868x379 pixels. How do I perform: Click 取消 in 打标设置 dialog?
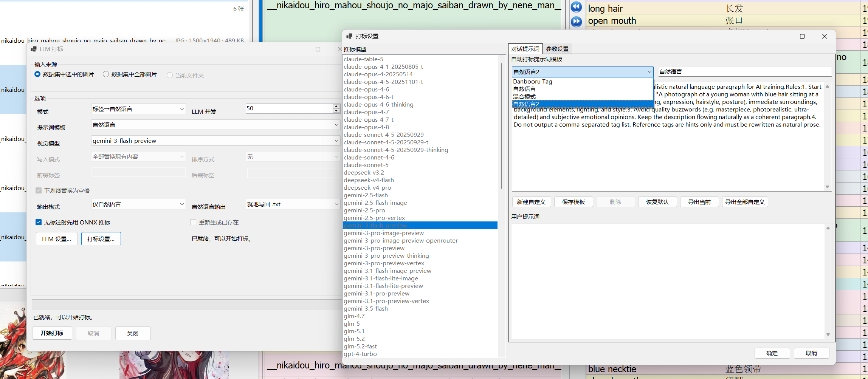point(811,353)
